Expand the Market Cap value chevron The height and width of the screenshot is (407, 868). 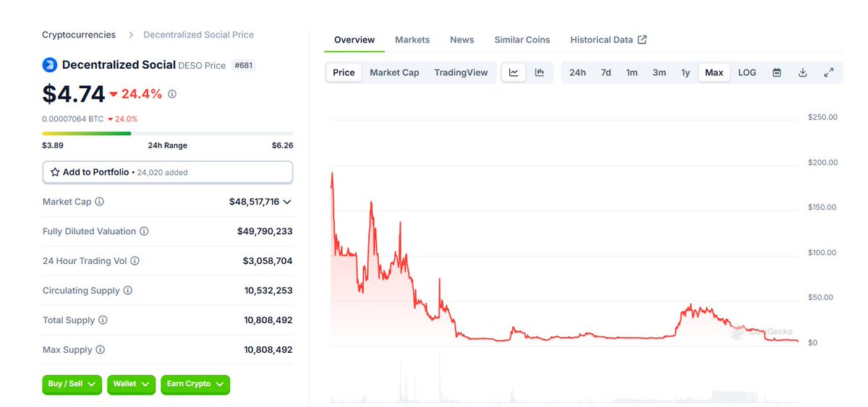288,202
